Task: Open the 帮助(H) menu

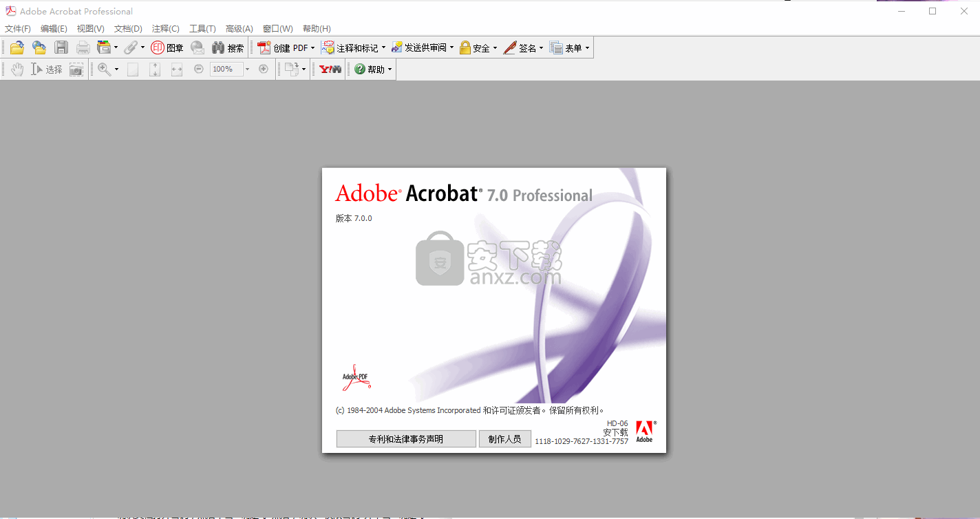Action: pos(317,28)
